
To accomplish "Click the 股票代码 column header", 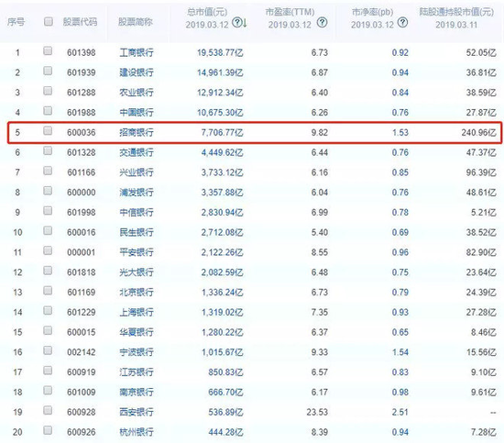I will coord(80,22).
